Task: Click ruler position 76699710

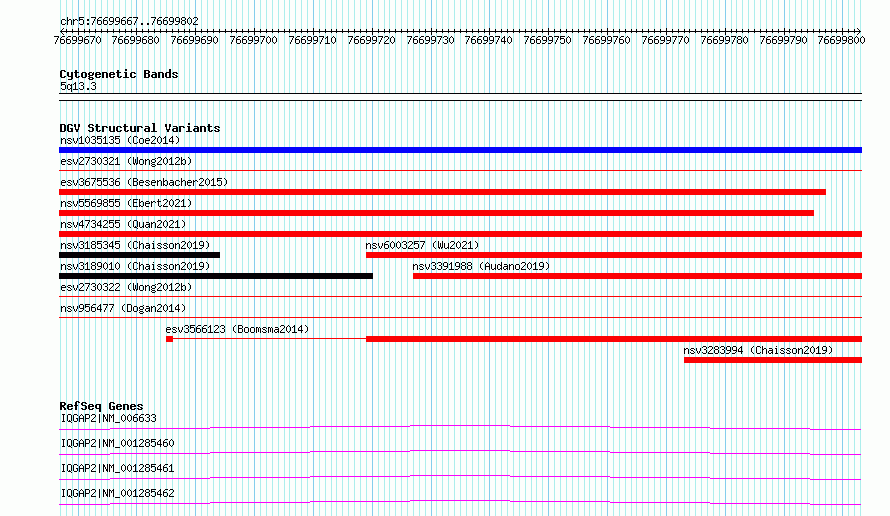Action: tap(313, 40)
